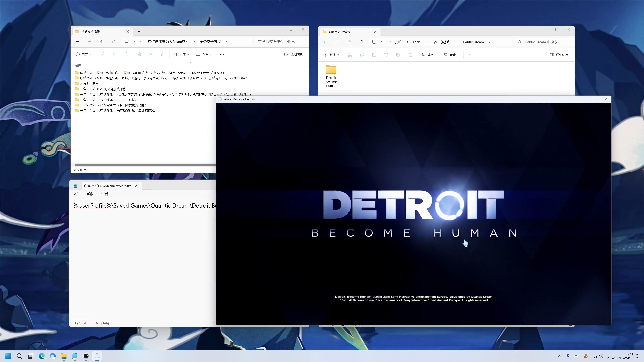Image resolution: width=644 pixels, height=362 pixels.
Task: Click the copy icon in Quantic Dream Explorer
Action: 362,55
